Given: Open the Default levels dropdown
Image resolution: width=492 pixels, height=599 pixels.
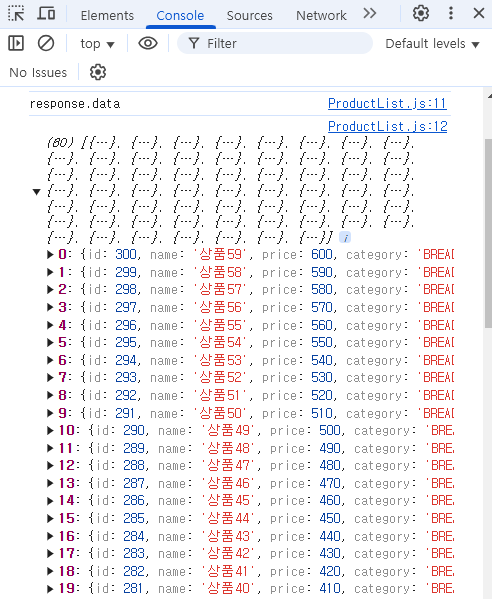Looking at the screenshot, I should (x=432, y=44).
